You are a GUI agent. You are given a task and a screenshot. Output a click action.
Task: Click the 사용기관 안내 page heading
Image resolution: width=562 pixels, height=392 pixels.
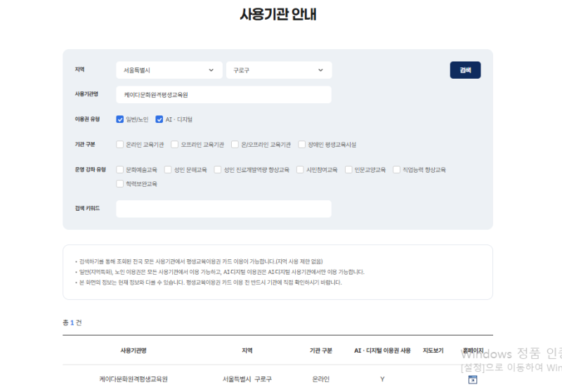278,14
